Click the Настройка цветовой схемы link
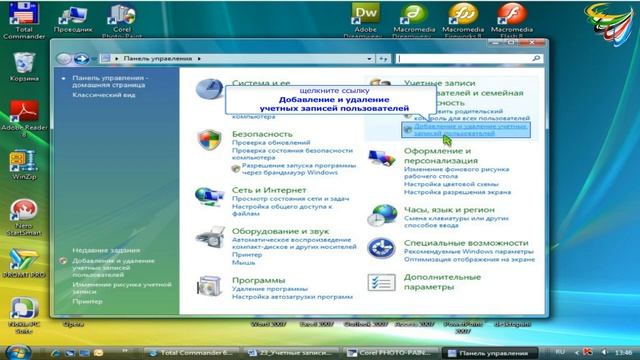 451,184
